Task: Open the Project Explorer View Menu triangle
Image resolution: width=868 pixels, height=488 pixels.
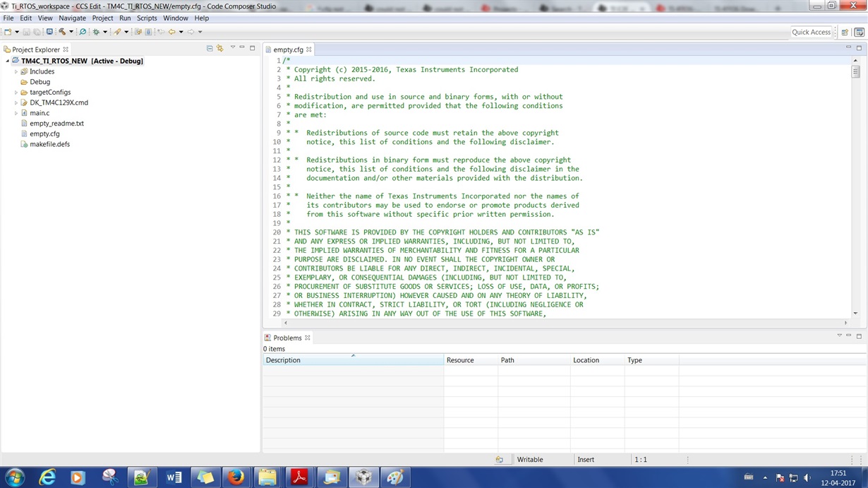Action: point(232,48)
